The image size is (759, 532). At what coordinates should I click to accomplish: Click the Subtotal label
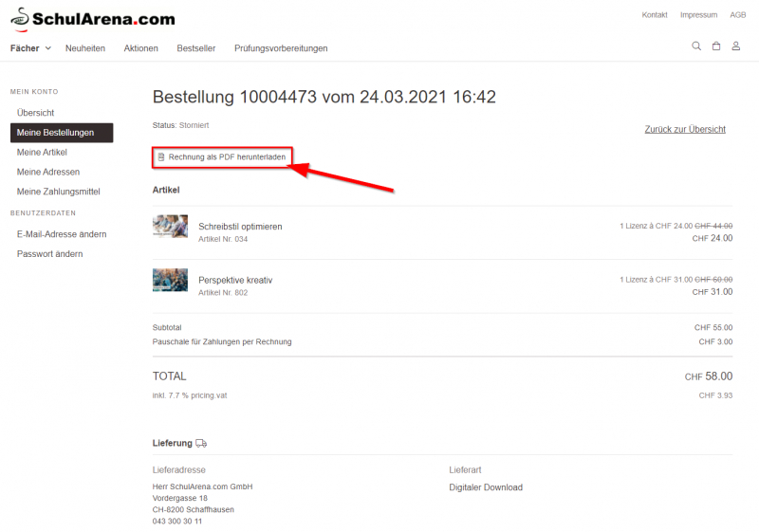[x=167, y=327]
